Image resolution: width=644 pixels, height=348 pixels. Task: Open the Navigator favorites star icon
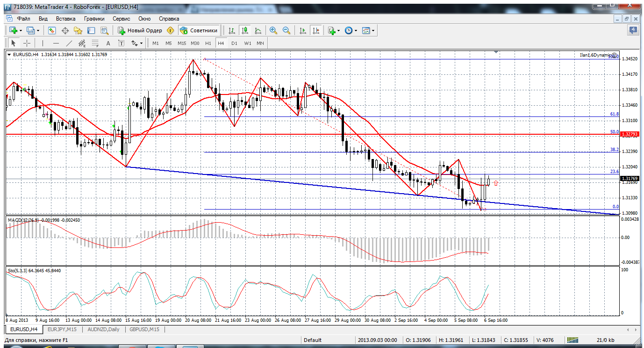click(78, 30)
